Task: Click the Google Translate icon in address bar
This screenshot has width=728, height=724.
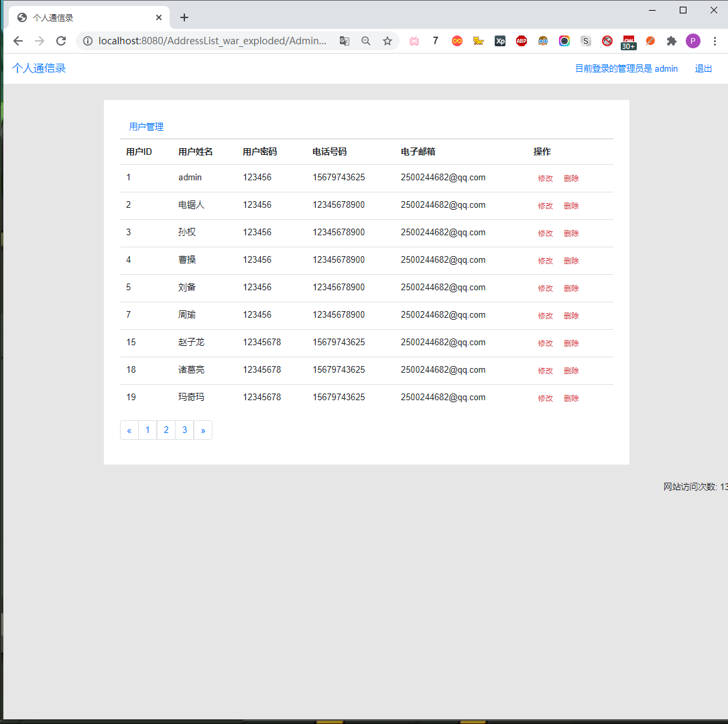Action: click(x=345, y=41)
